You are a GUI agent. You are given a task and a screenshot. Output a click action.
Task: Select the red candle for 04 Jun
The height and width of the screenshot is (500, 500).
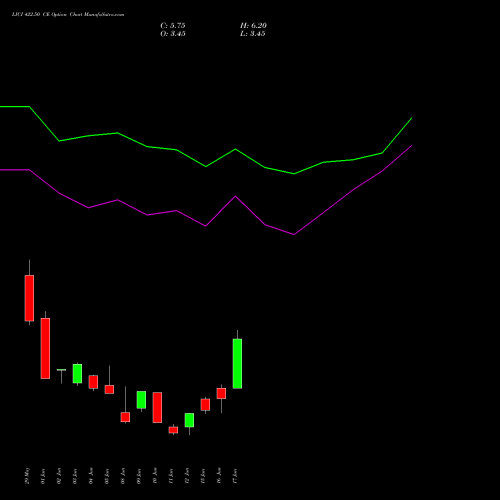point(93,382)
